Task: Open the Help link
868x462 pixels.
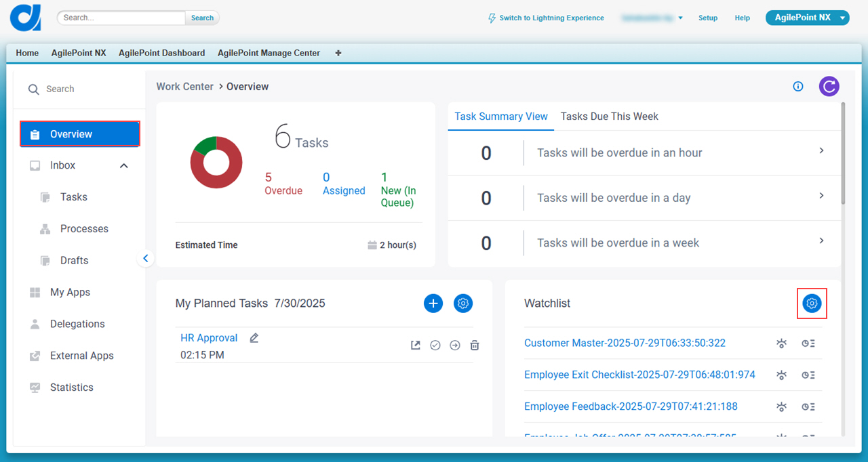Action: (743, 18)
